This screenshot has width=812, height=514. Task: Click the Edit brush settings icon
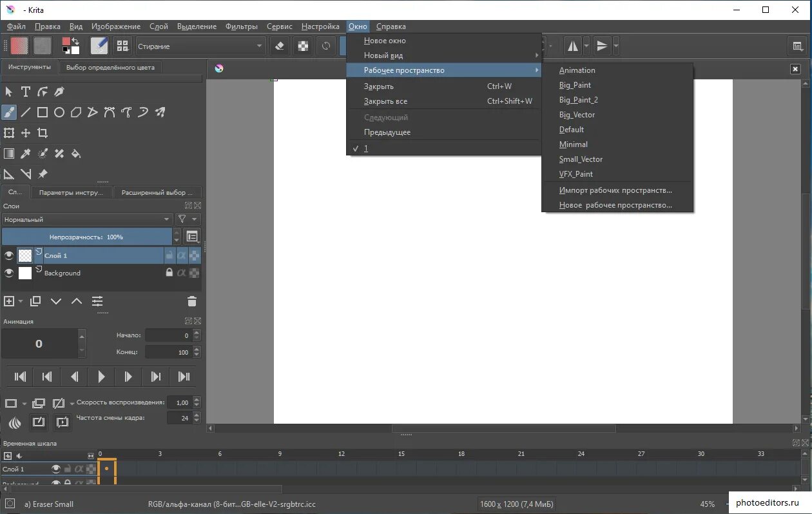pos(99,46)
